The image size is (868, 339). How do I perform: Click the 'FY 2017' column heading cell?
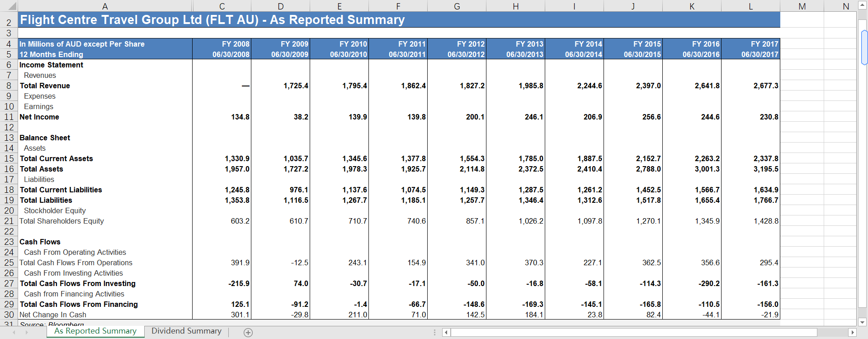[751, 44]
